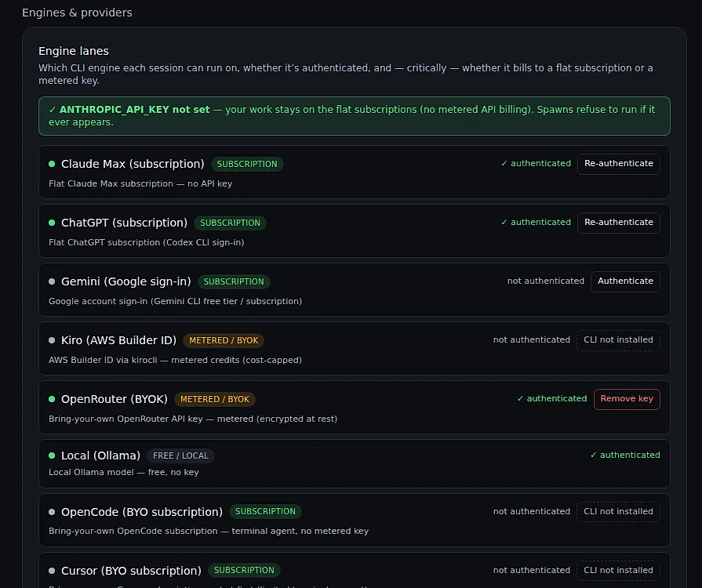The width and height of the screenshot is (702, 588).
Task: Click the green status dot beside ChatGPT
Action: [x=52, y=223]
